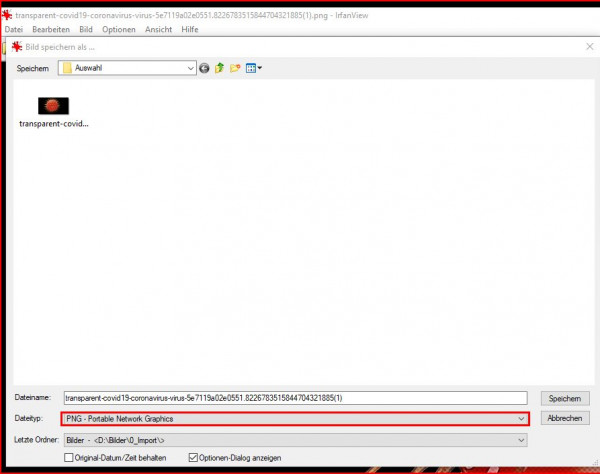Open the Hilfe menu
This screenshot has height=474, width=600.
pyautogui.click(x=190, y=29)
